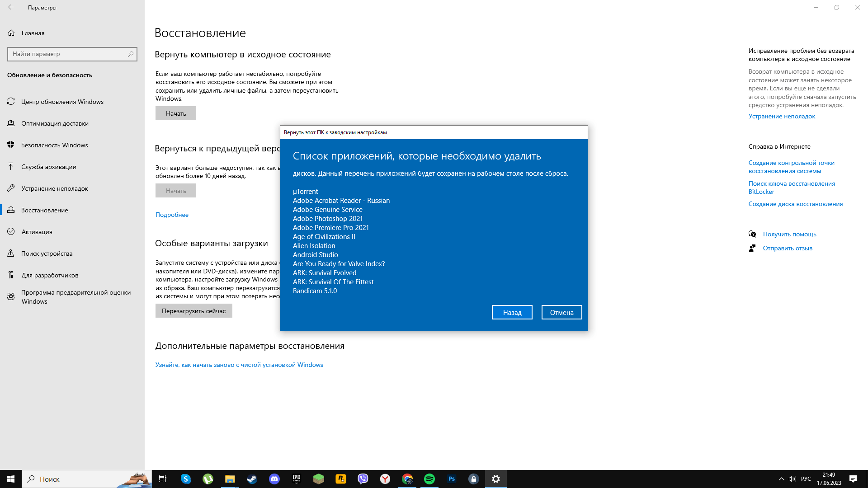Open Центр обновления Windows section
The image size is (868, 488).
(x=62, y=101)
